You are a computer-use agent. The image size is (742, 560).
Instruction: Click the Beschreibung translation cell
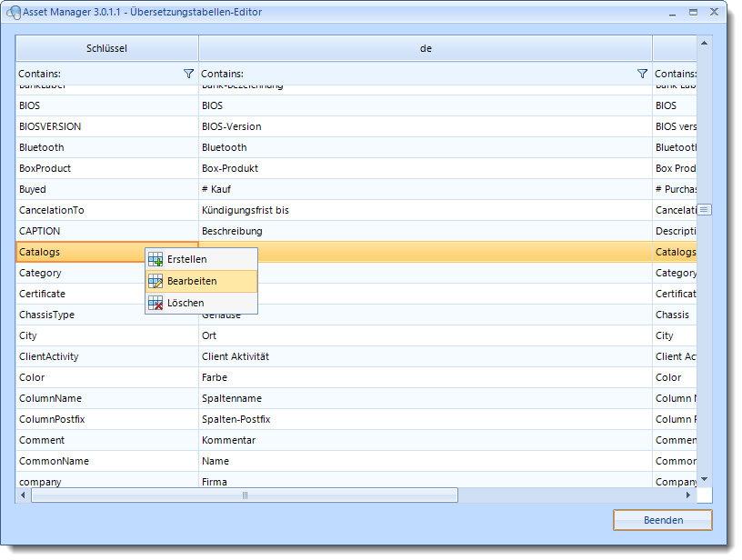(426, 231)
